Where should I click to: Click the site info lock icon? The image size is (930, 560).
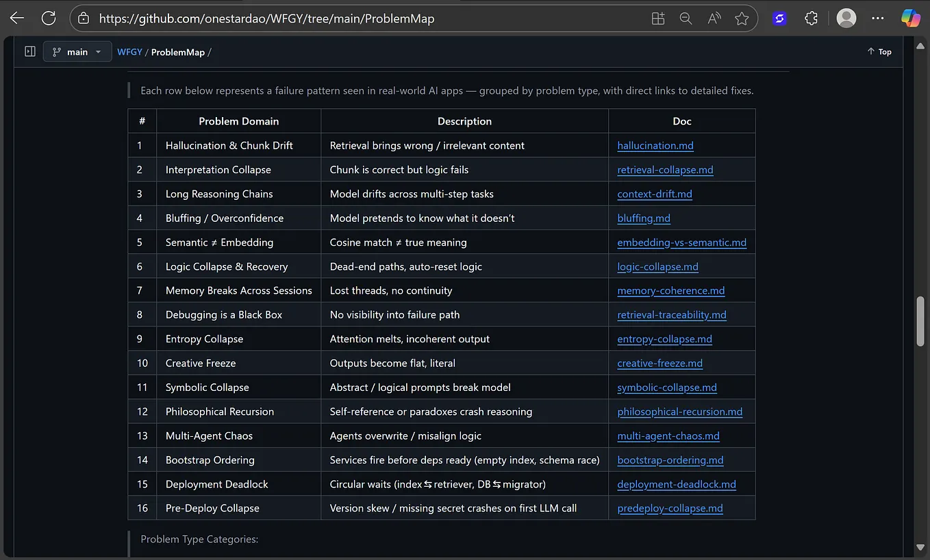83,18
